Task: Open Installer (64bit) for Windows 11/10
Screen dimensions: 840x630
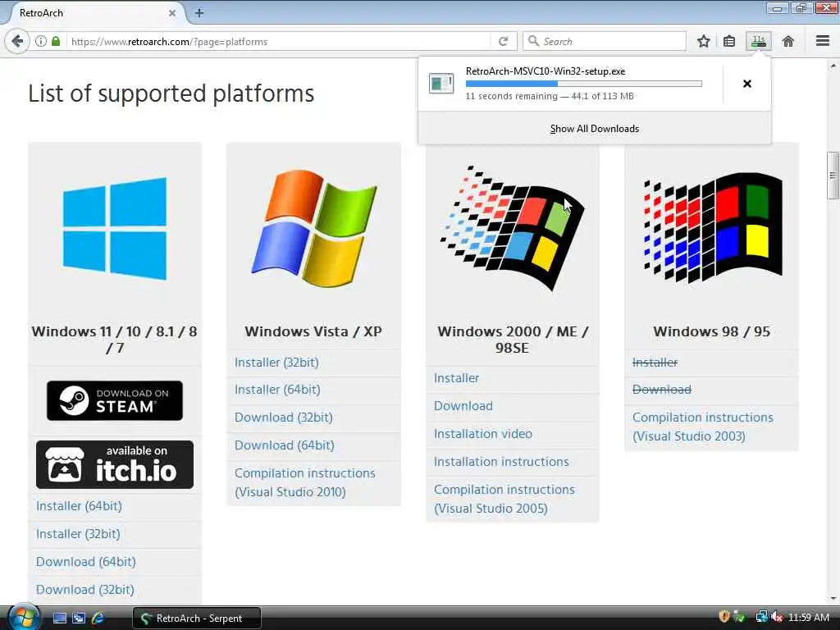Action: pyautogui.click(x=79, y=506)
